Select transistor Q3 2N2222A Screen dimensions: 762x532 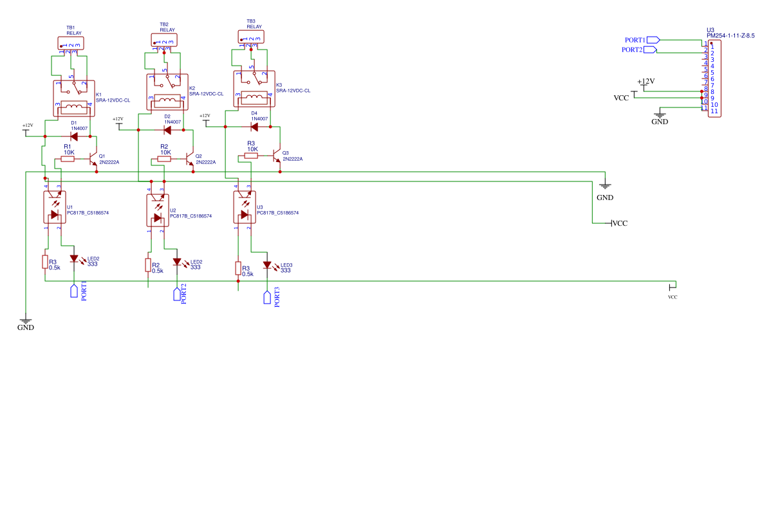(x=277, y=157)
